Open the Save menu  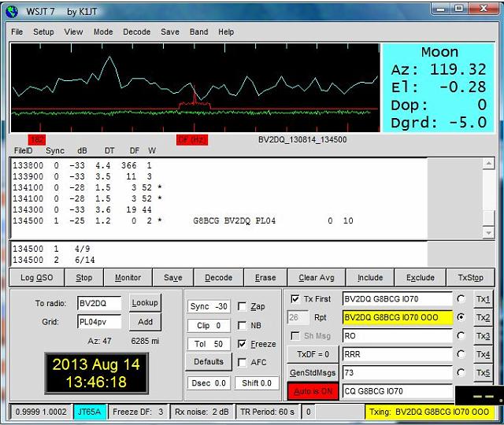click(x=170, y=31)
